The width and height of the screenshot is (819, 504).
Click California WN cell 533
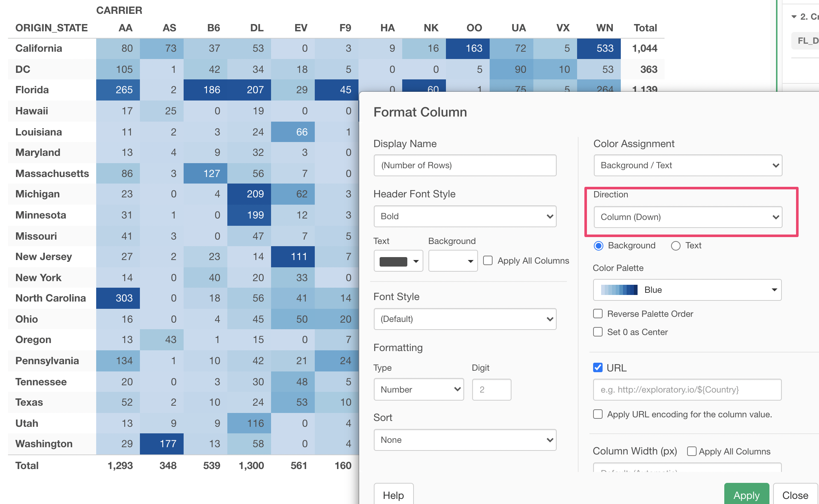pyautogui.click(x=599, y=48)
